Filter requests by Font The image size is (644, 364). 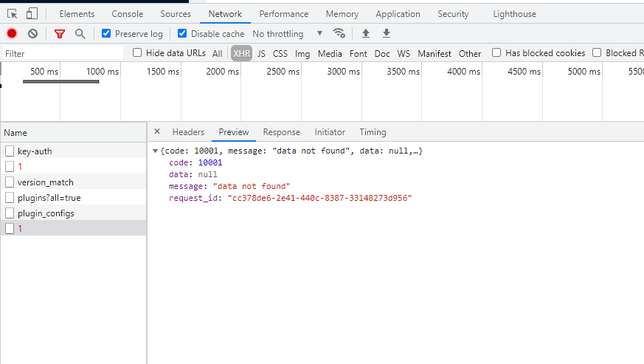click(358, 53)
